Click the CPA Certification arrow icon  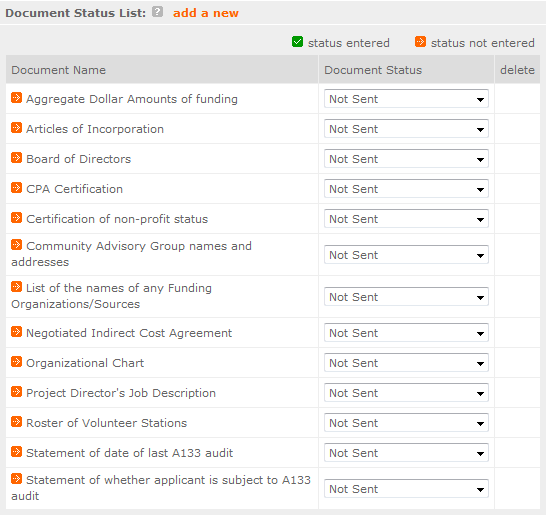click(16, 188)
